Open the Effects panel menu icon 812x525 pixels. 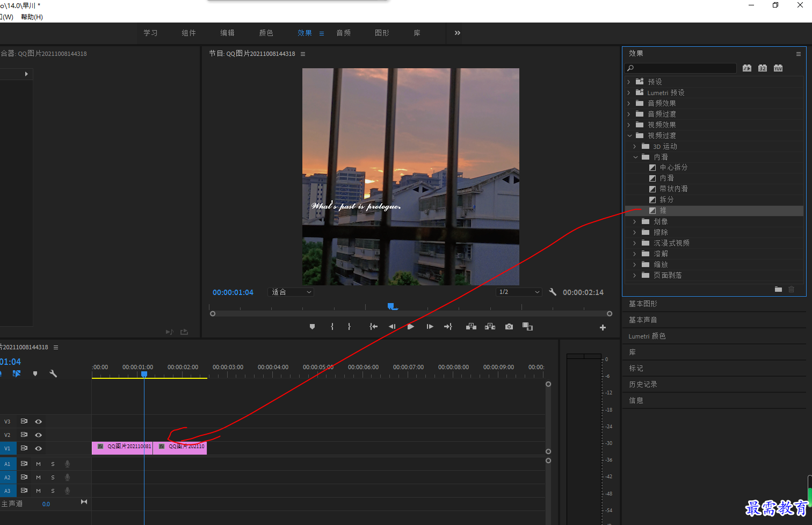(799, 54)
